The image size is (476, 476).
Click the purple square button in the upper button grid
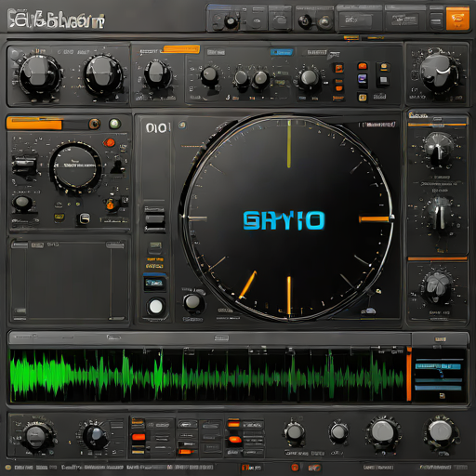[x=363, y=78]
